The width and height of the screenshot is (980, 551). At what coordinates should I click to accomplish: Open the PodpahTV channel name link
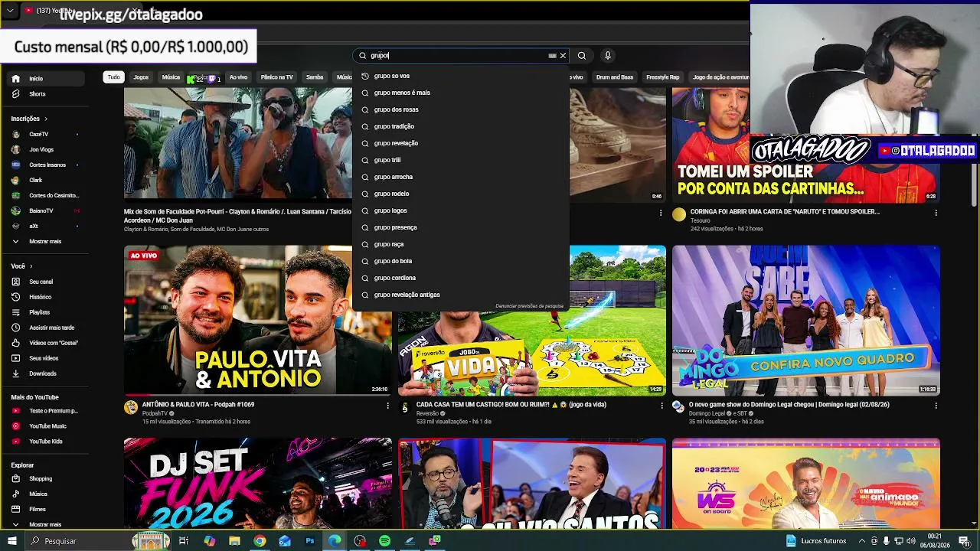tap(155, 413)
